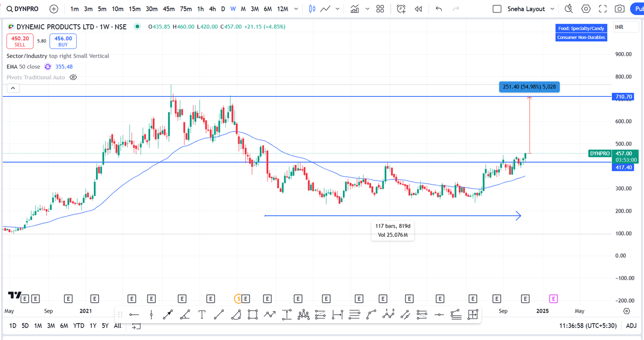Toggle visibility eye on Pivots Traditional Auto

point(74,77)
